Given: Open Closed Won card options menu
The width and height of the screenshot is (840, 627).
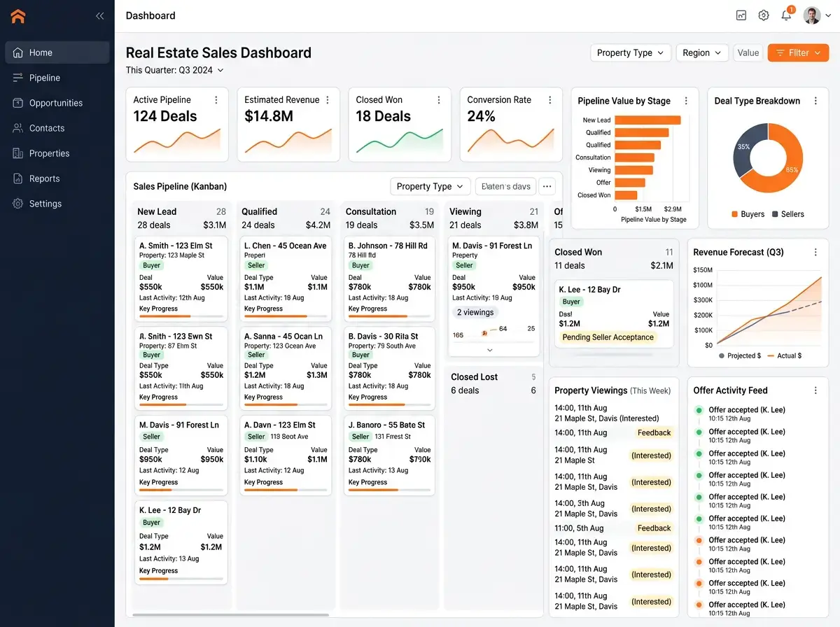Looking at the screenshot, I should (439, 100).
